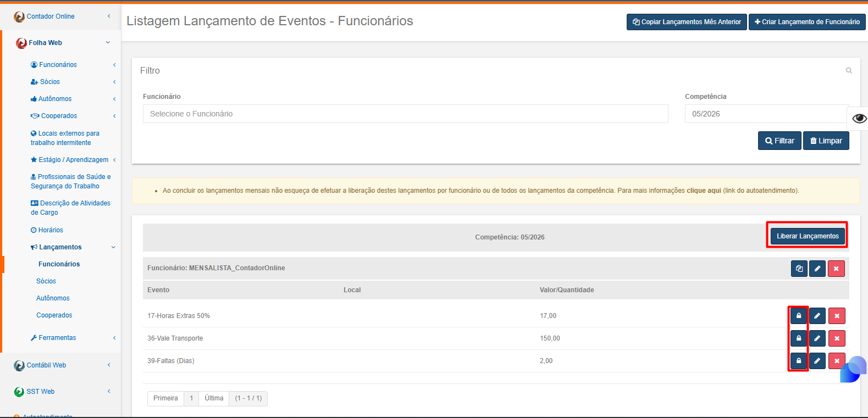Click the Liberar Lançamentos button
Screen dimensions: 868x418
808,236
